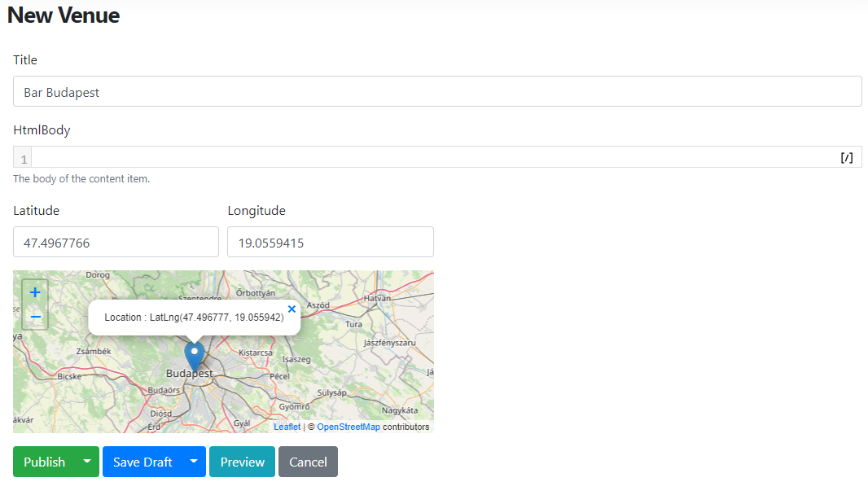Click the Aszód label on the map
The image size is (868, 482).
pos(318,305)
